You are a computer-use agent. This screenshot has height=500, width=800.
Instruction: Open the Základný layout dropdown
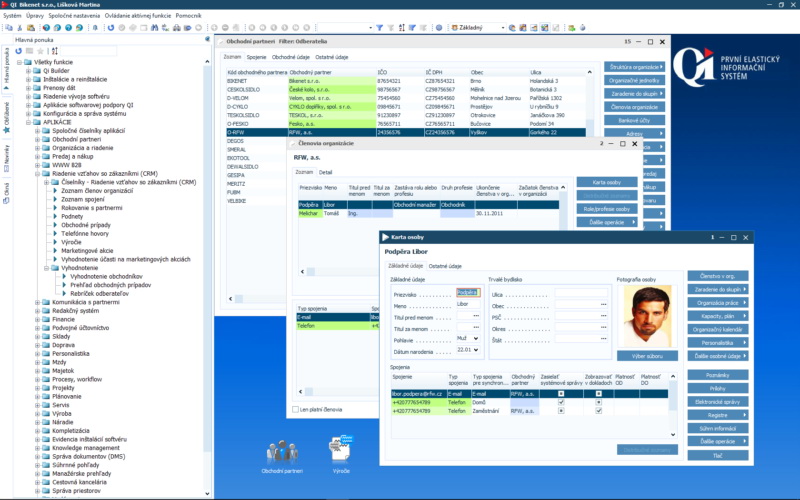click(x=502, y=28)
